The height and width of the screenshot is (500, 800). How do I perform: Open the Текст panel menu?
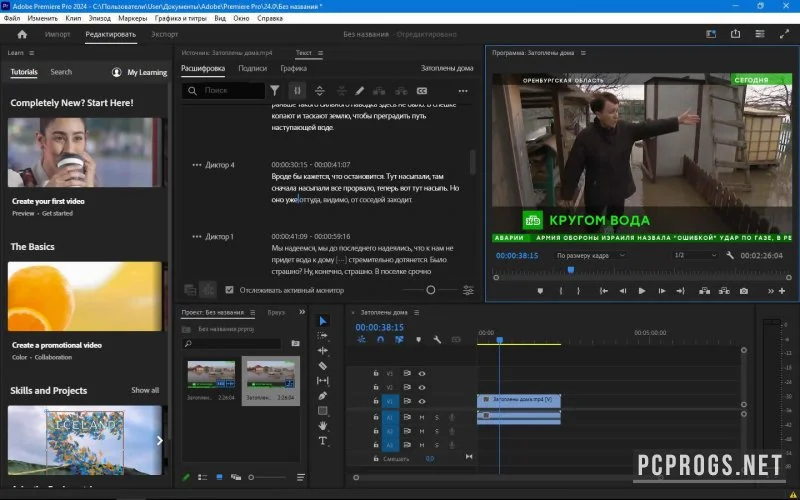320,53
